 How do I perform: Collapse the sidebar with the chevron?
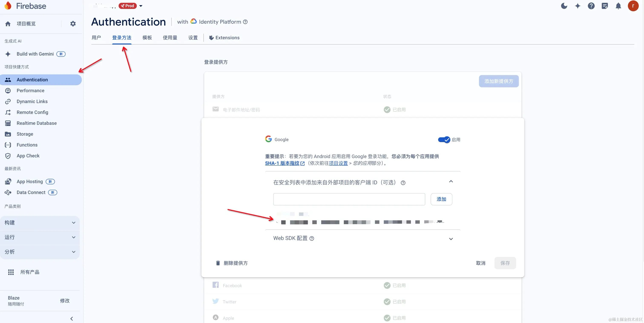point(72,319)
